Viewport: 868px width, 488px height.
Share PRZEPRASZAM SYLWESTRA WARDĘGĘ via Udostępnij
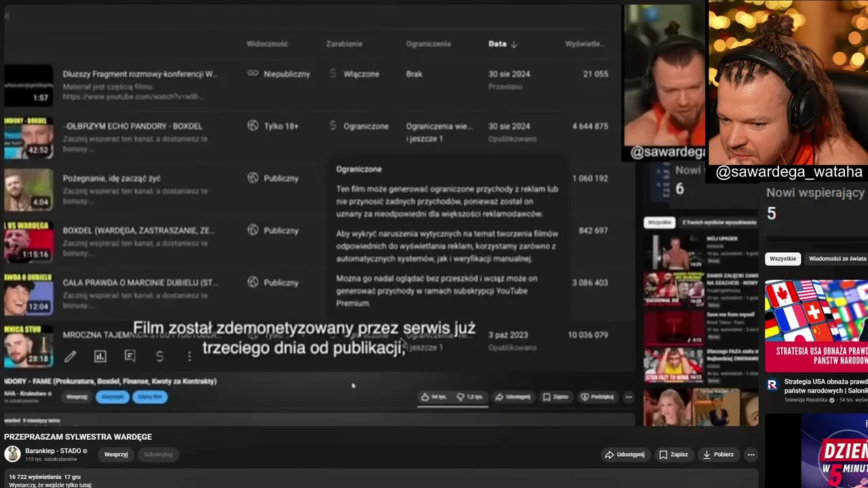click(x=625, y=454)
